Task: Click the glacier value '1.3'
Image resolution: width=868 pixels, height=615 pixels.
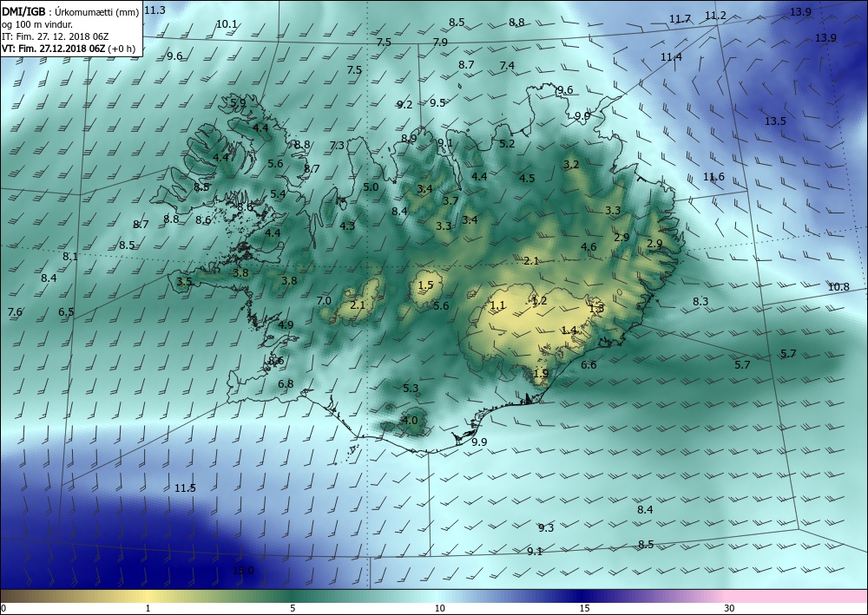Action: point(596,309)
